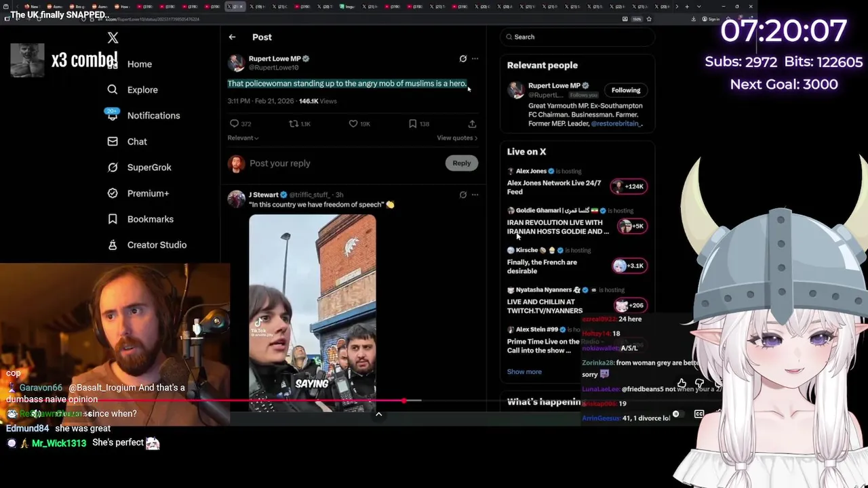The image size is (868, 488).
Task: Open Rupert Lowe avatar in Relevant people
Action: pyautogui.click(x=516, y=89)
